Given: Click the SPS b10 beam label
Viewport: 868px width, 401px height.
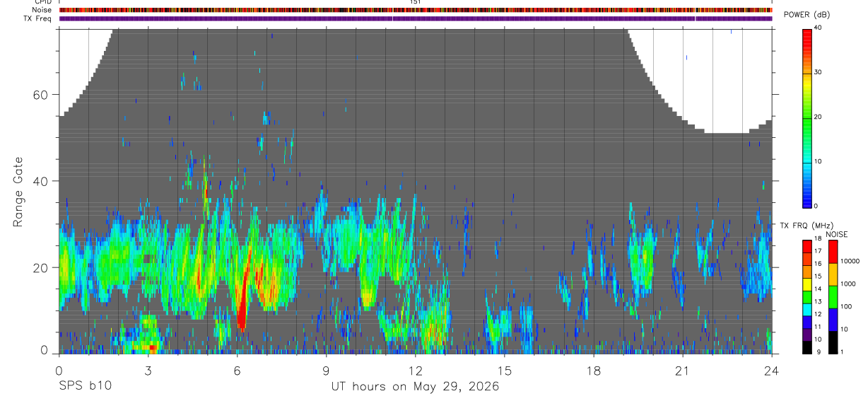Looking at the screenshot, I should click(85, 387).
